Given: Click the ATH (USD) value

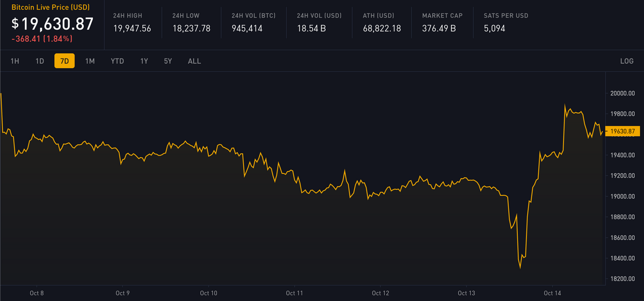Looking at the screenshot, I should pos(382,28).
